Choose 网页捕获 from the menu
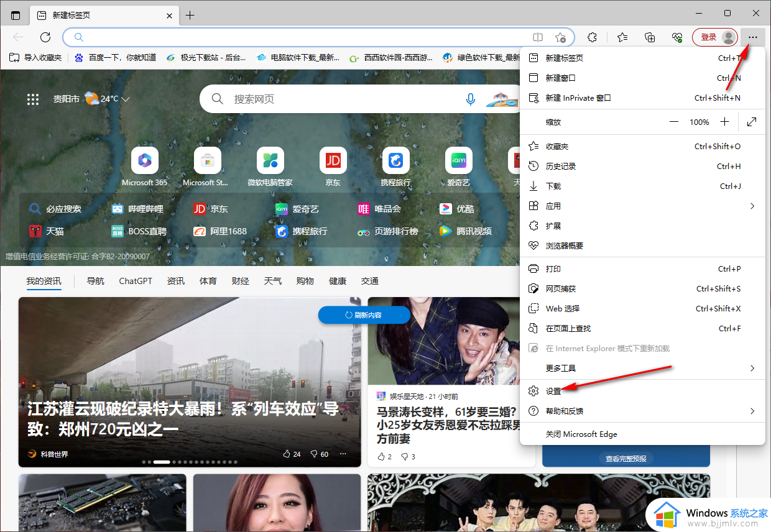This screenshot has height=532, width=771. 642,288
